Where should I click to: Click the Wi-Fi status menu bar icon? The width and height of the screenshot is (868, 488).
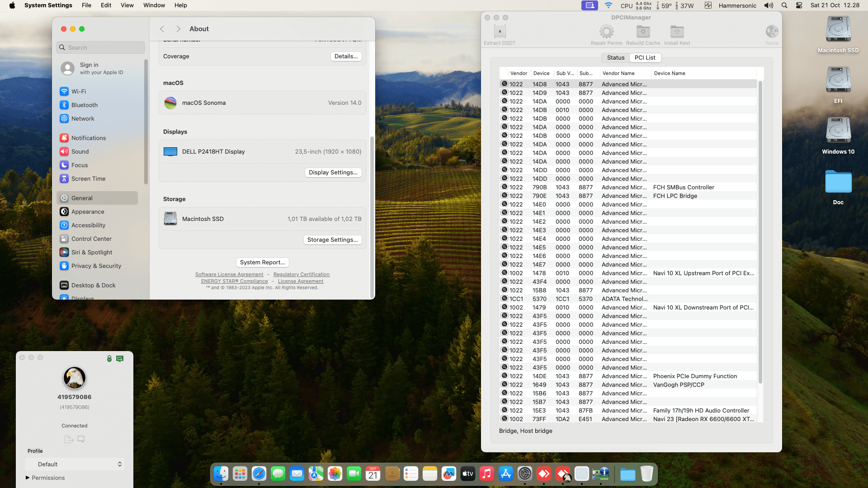tap(609, 5)
